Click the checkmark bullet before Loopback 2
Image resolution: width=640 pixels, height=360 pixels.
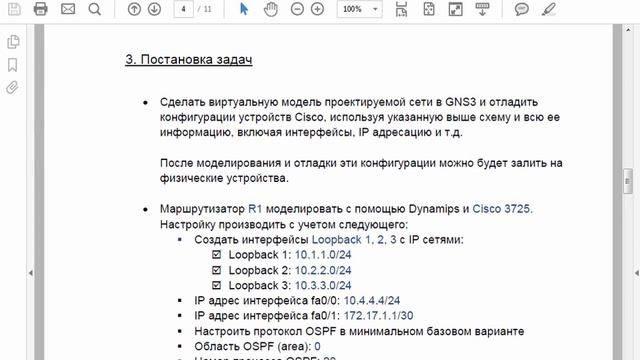tap(216, 270)
